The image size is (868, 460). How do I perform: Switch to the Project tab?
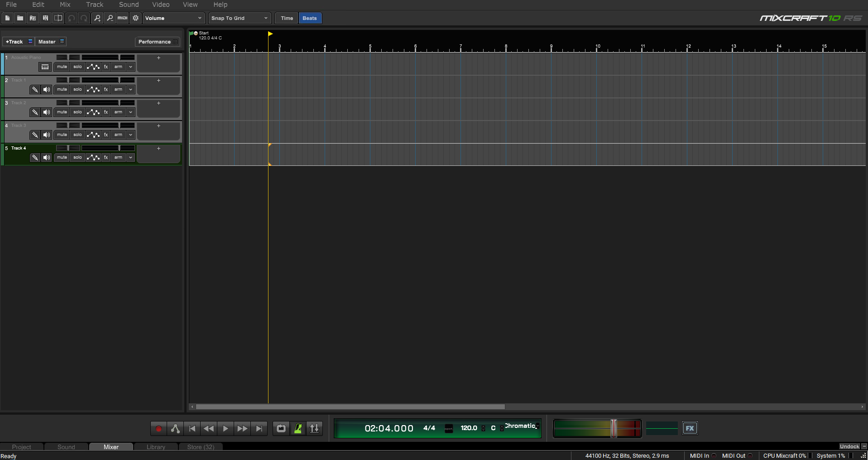tap(21, 447)
